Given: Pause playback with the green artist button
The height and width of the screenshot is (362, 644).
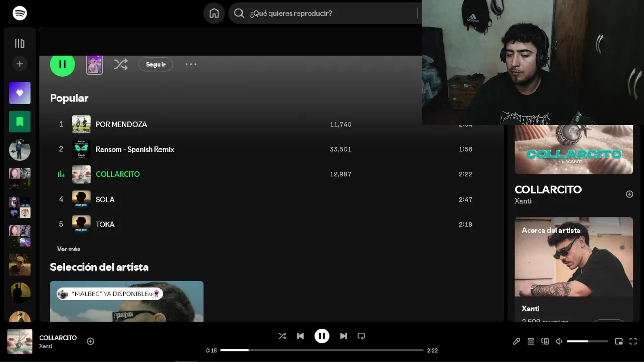Looking at the screenshot, I should coord(62,64).
